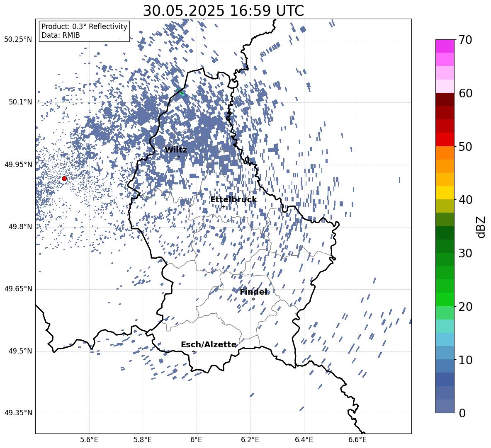The image size is (491, 448).
Task: Click the 49.8°N latitude label
Action: [20, 227]
